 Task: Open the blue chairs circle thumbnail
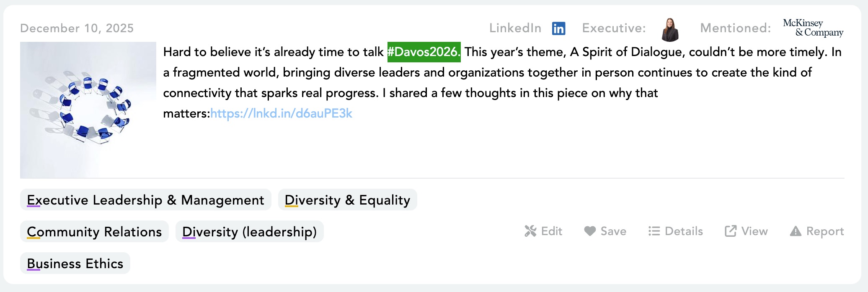[88, 110]
